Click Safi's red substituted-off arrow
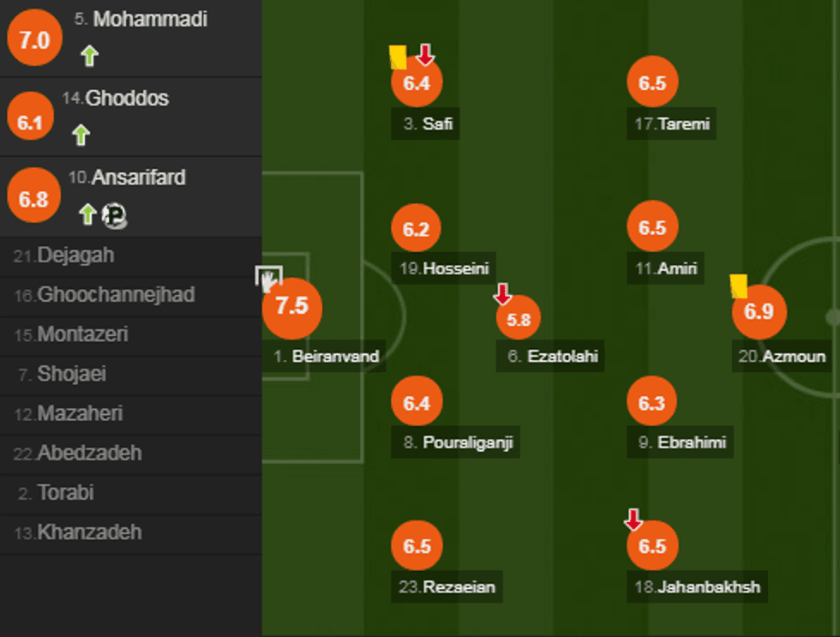840x637 pixels. [x=425, y=55]
